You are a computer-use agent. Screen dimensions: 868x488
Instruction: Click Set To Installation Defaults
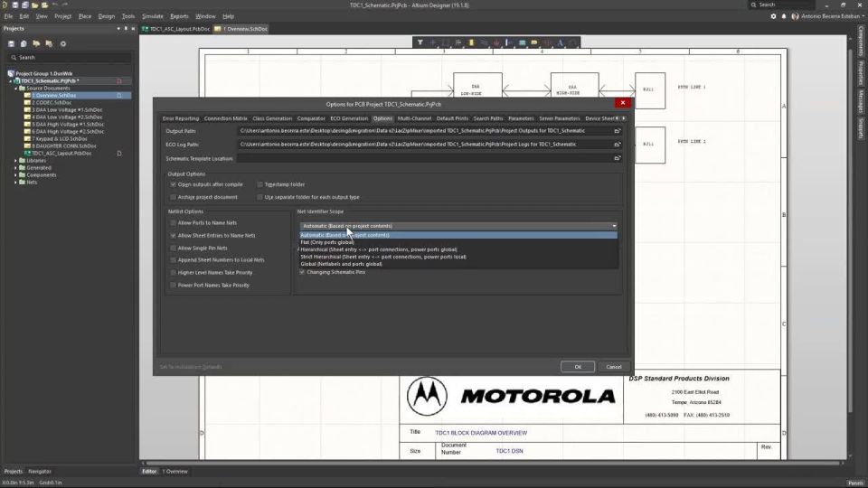(x=191, y=367)
